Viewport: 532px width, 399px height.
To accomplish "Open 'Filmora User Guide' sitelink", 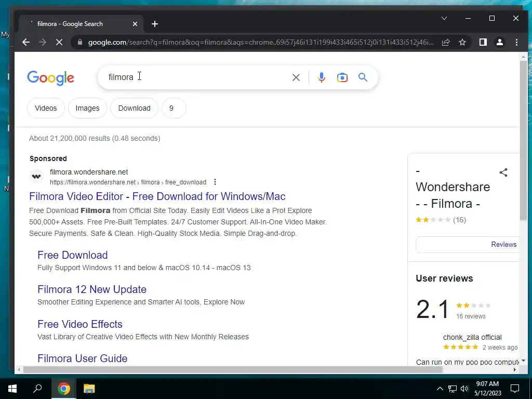I will 83,358.
